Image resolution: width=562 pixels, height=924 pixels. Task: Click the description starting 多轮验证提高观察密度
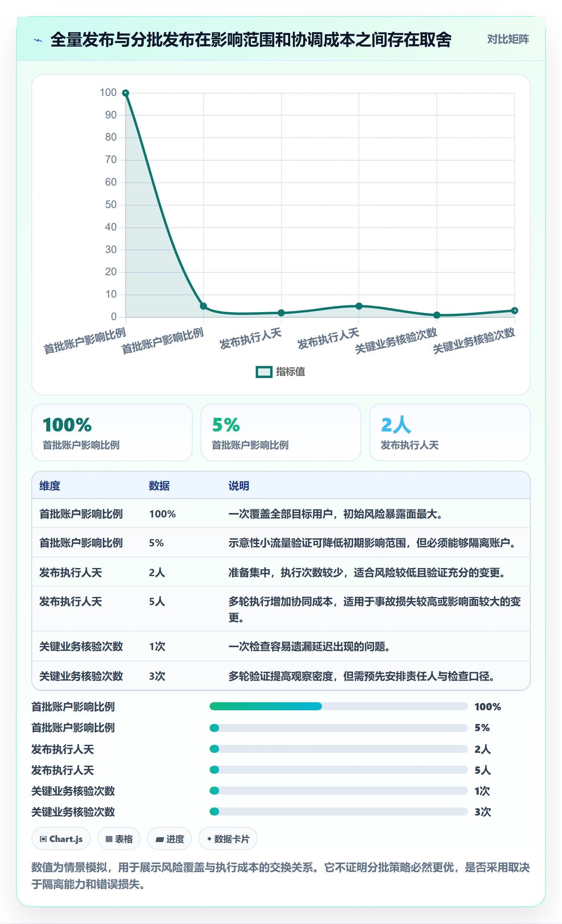(362, 676)
